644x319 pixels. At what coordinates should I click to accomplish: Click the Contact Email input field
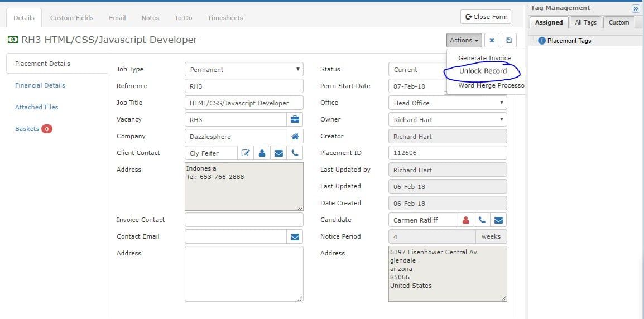point(236,236)
